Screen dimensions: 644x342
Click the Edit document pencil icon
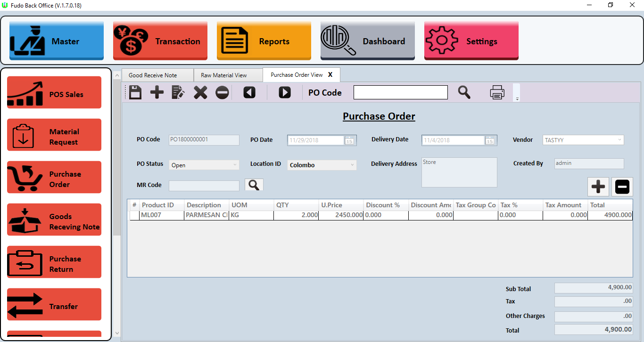tap(178, 92)
